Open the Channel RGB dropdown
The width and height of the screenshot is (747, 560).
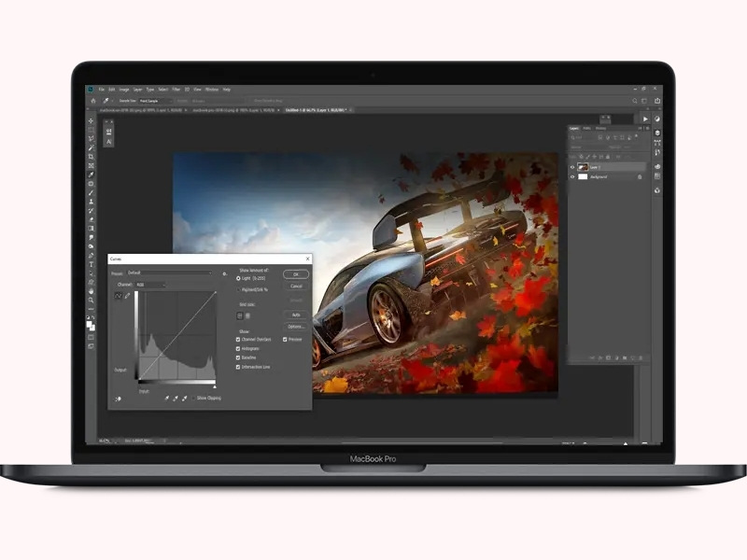[x=150, y=285]
